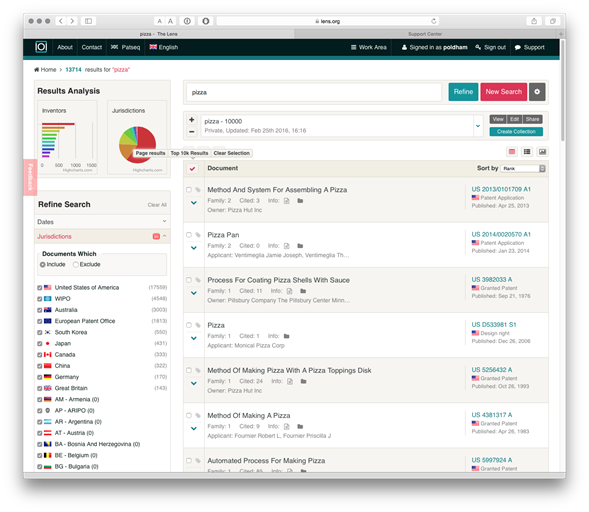Expand details for Pizza design right result
The height and width of the screenshot is (512, 589).
194,338
